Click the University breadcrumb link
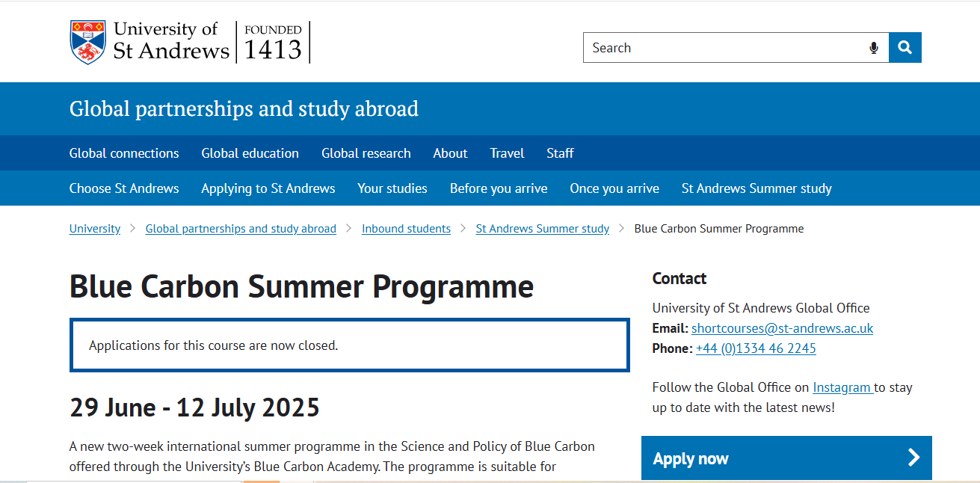This screenshot has height=483, width=980. coord(95,229)
